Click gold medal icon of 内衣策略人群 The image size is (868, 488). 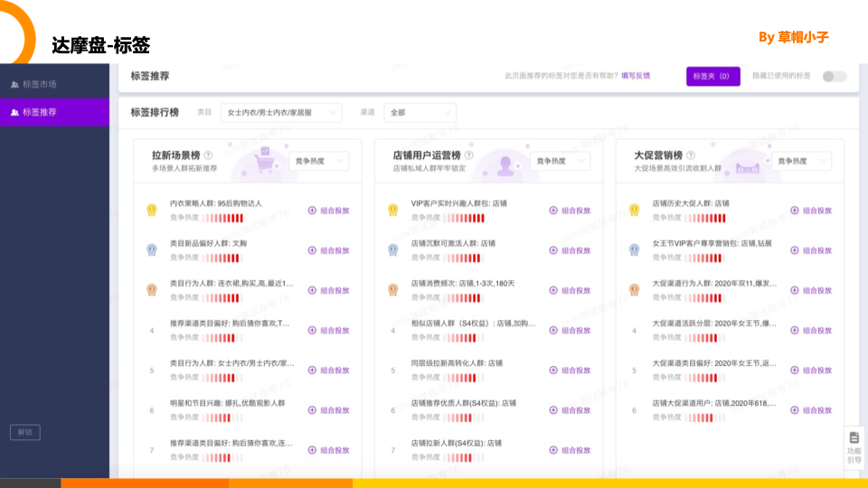(x=152, y=211)
